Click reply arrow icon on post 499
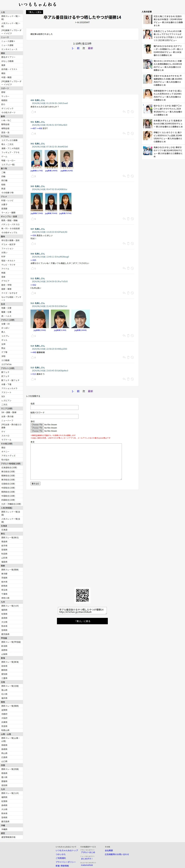 (124, 112)
